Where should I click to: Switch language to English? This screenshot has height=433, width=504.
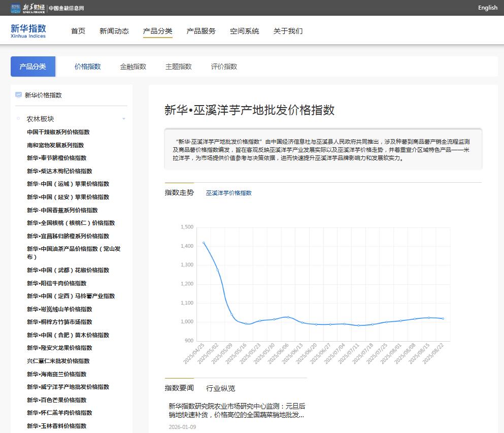487,8
